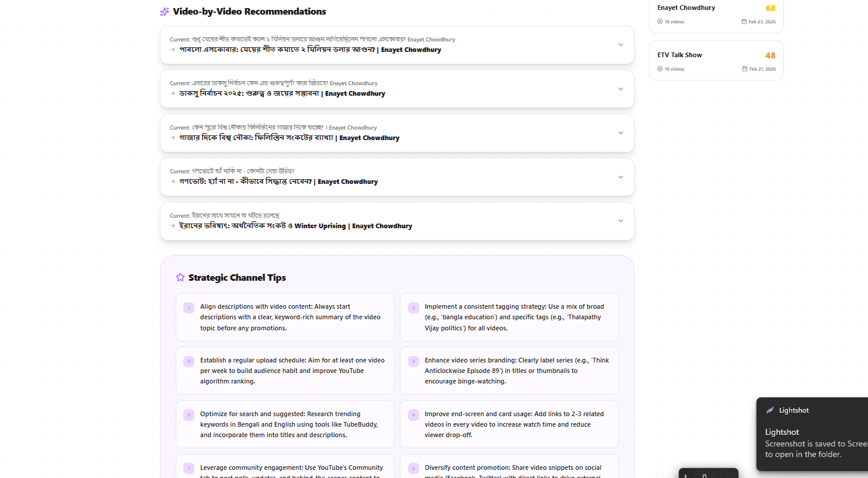The width and height of the screenshot is (868, 478).
Task: Expand the Gaza fleet recommendation card
Action: pos(621,132)
